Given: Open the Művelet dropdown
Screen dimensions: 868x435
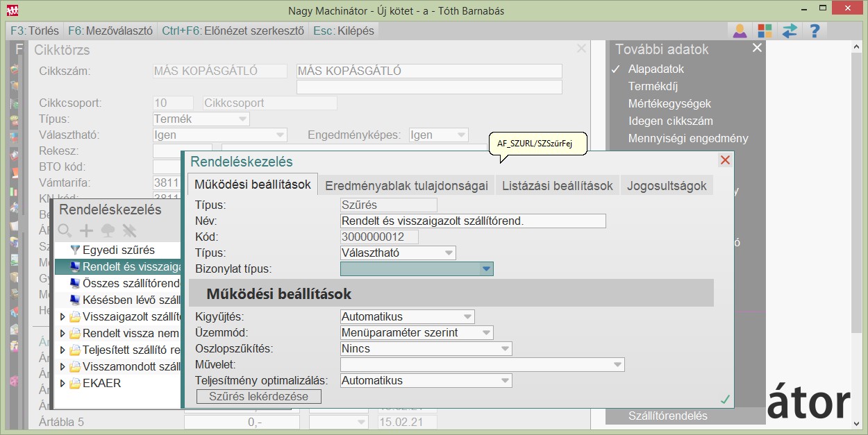Looking at the screenshot, I should [x=618, y=365].
